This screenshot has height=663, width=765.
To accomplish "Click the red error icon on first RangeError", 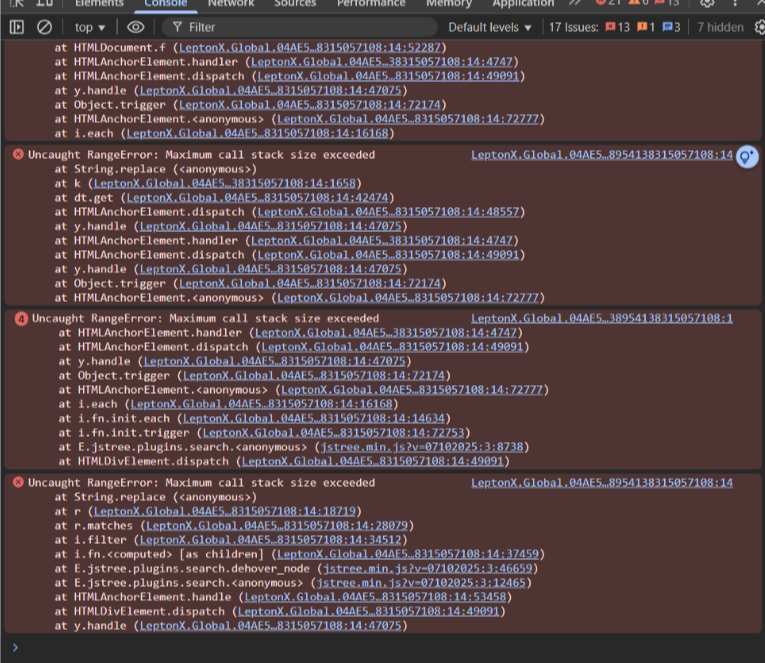I will (18, 155).
